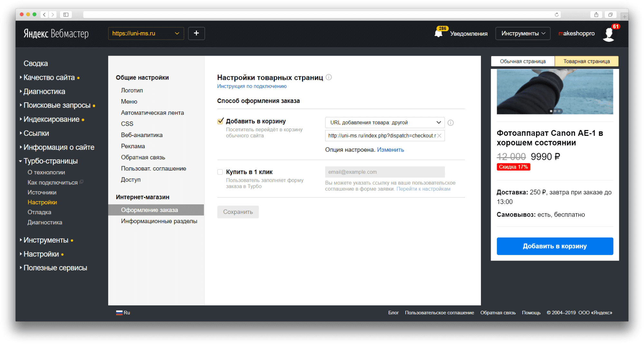The width and height of the screenshot is (644, 344).
Task: Open the site selector https://uni-ms.ru dropdown
Action: (146, 33)
